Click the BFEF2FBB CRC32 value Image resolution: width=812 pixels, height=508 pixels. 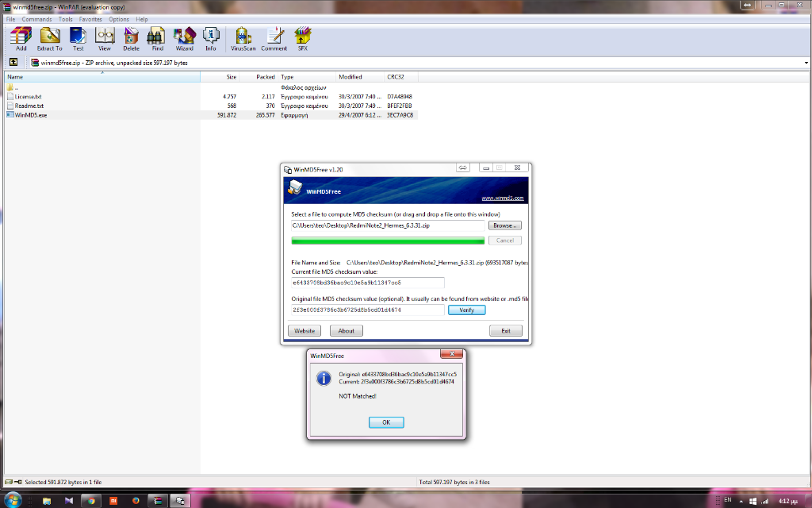tap(400, 106)
